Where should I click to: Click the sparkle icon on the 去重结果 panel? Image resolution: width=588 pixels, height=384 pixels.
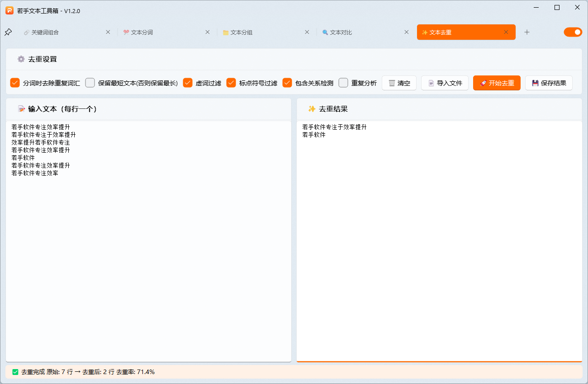tap(312, 109)
